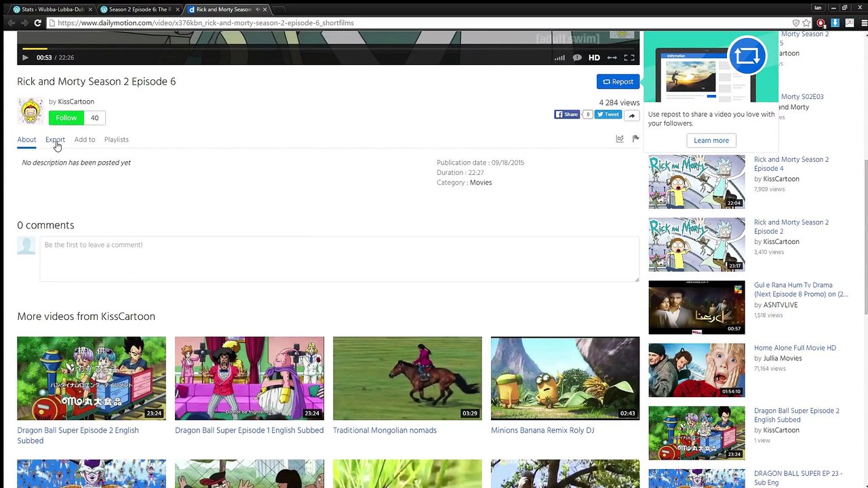Image resolution: width=868 pixels, height=488 pixels.
Task: Close the Stats Wubba-Lubba-Dub browser tab
Action: point(90,9)
